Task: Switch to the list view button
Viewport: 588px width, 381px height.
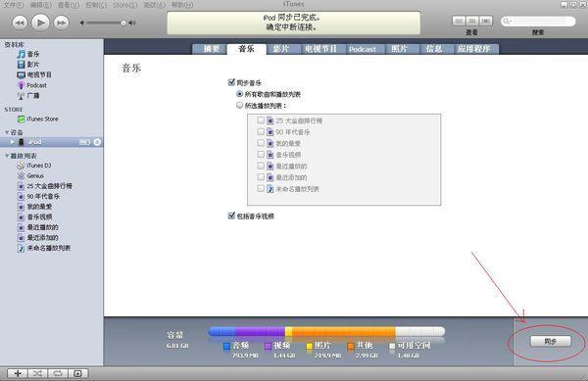Action: tap(459, 21)
